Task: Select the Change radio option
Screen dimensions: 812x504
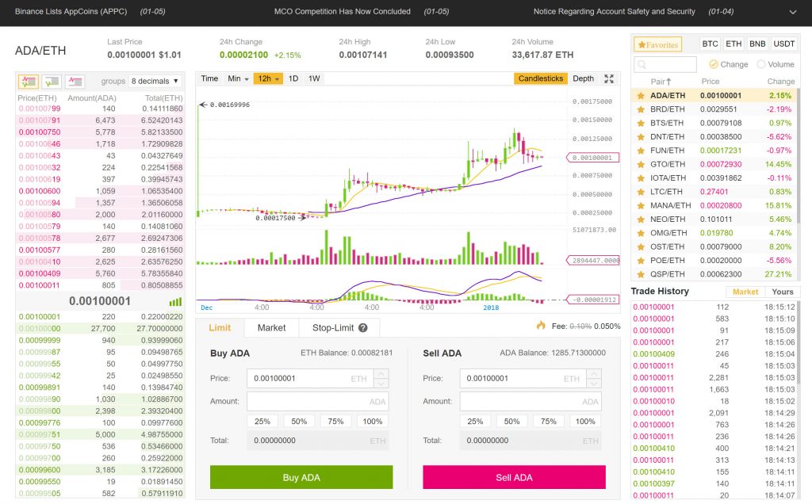Action: 713,64
